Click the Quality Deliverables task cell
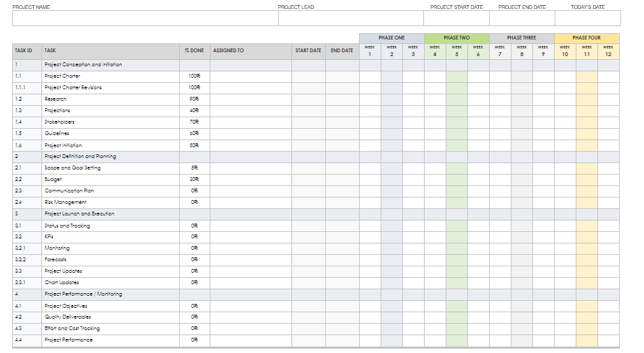 pyautogui.click(x=110, y=318)
